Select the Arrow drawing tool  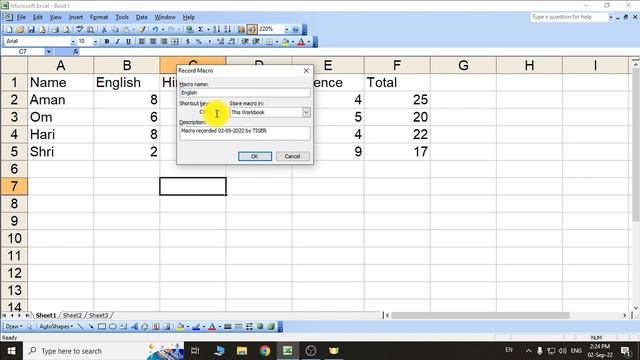pyautogui.click(x=91, y=327)
